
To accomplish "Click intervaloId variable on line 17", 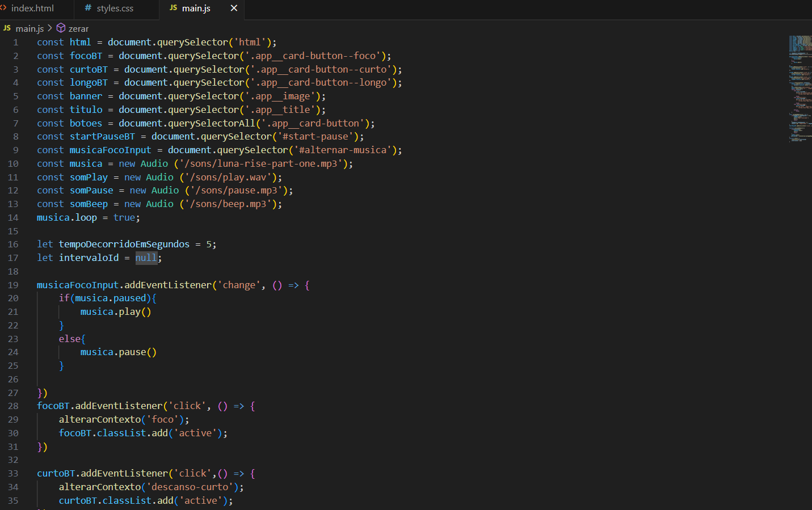I will [89, 258].
